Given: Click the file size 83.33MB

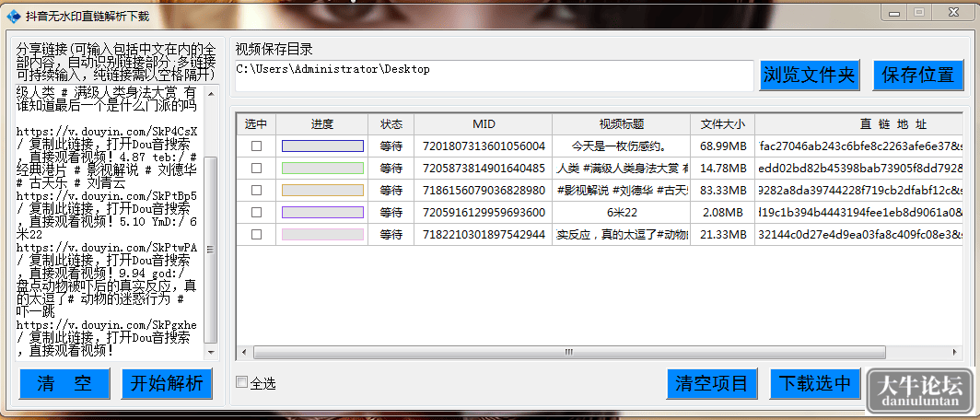Looking at the screenshot, I should point(723,190).
